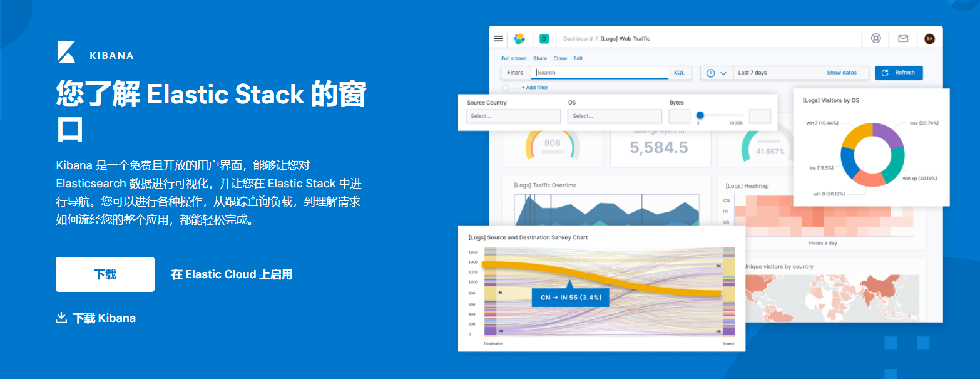Image resolution: width=980 pixels, height=379 pixels.
Task: Open the Kibana navigation hamburger menu
Action: tap(498, 38)
